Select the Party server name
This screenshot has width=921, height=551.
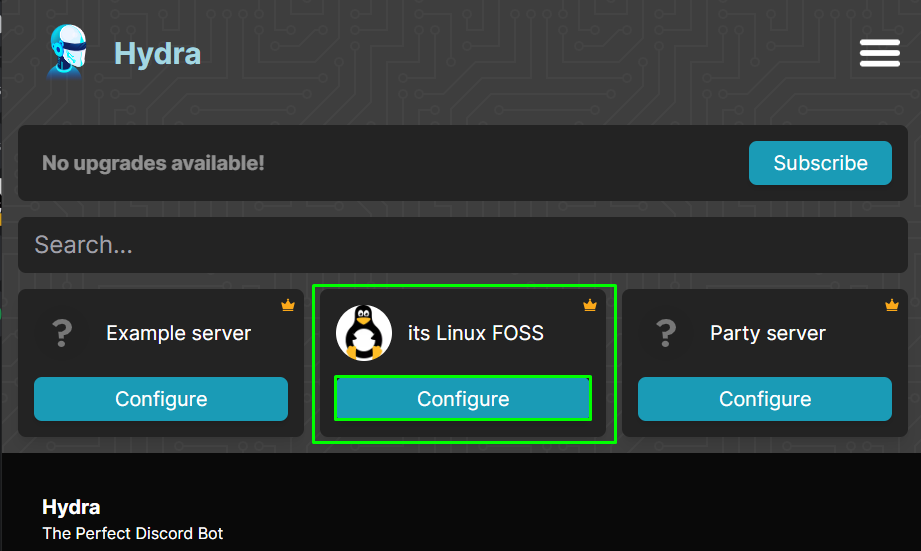click(x=768, y=333)
